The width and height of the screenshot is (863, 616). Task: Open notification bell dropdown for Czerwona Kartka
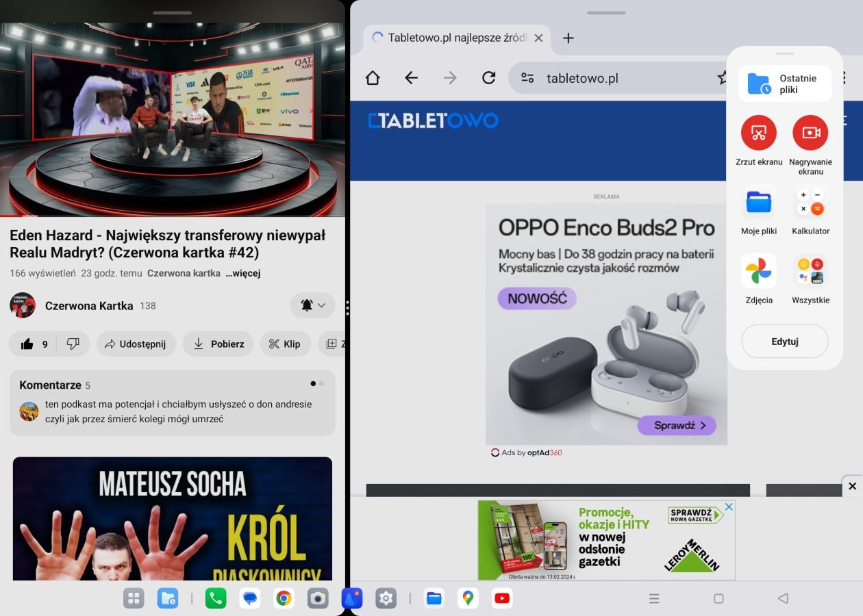click(x=313, y=305)
